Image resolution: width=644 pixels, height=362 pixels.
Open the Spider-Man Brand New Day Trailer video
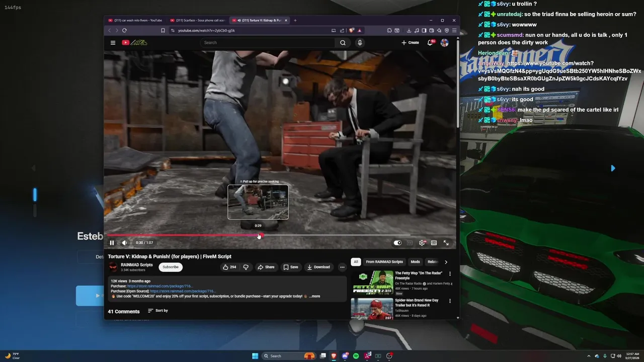click(372, 309)
